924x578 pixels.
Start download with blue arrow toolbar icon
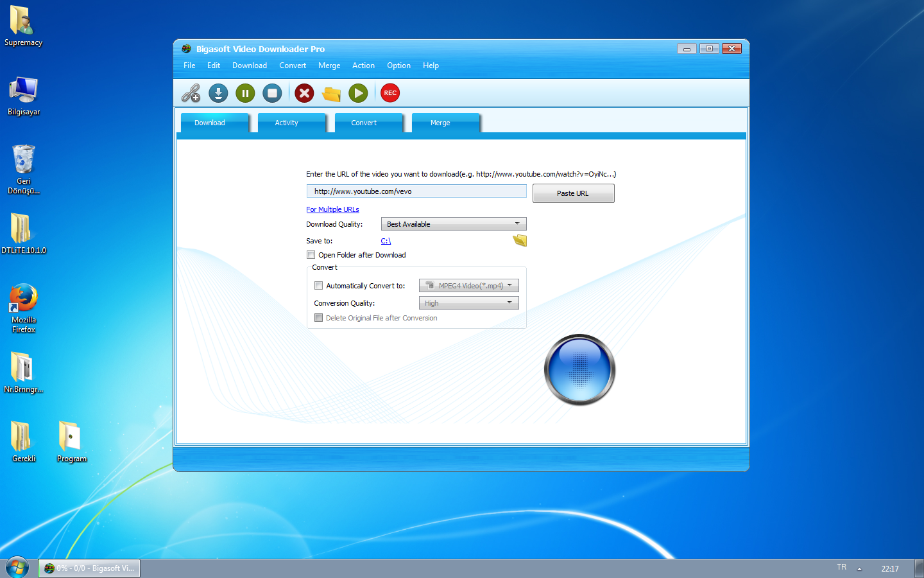218,93
